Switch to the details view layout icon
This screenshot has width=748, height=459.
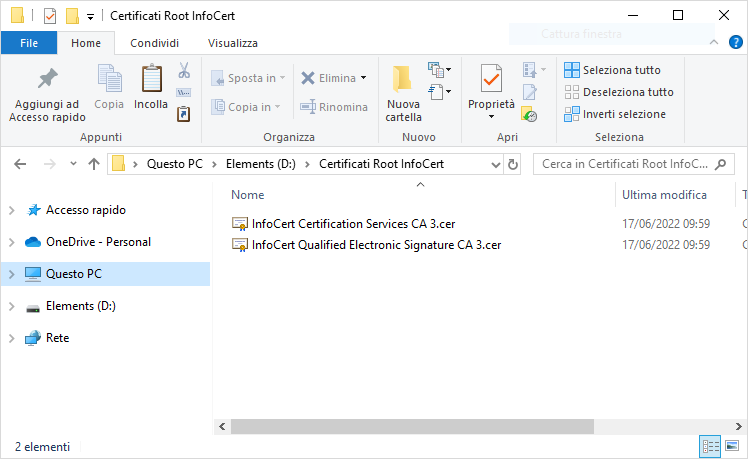tap(710, 447)
